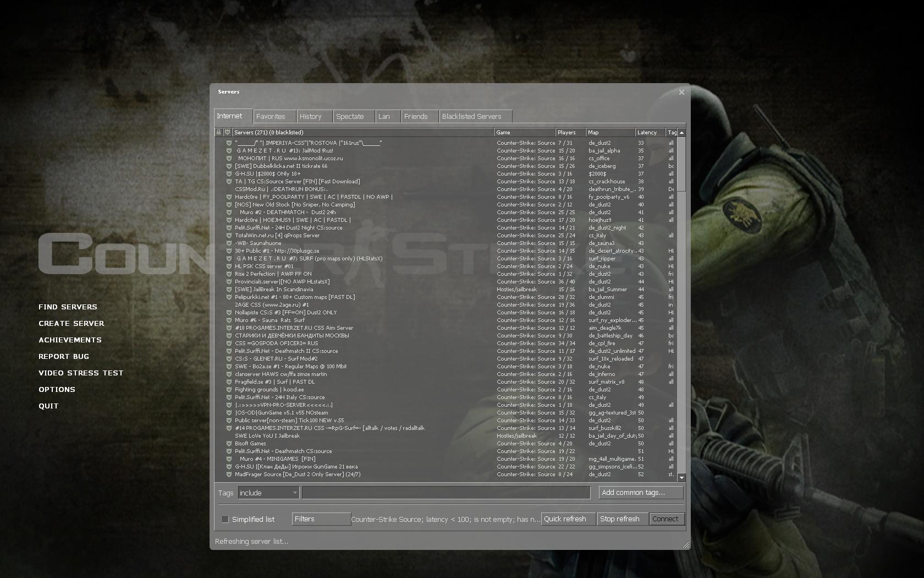This screenshot has width=924, height=578.
Task: Click the server list vertical scrollbar thumb
Action: 681,164
